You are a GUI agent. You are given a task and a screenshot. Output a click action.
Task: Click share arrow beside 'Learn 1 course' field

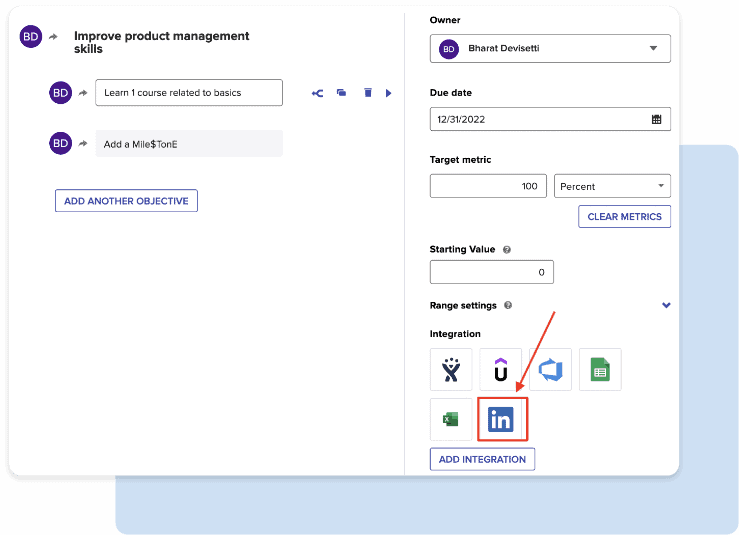click(x=83, y=93)
